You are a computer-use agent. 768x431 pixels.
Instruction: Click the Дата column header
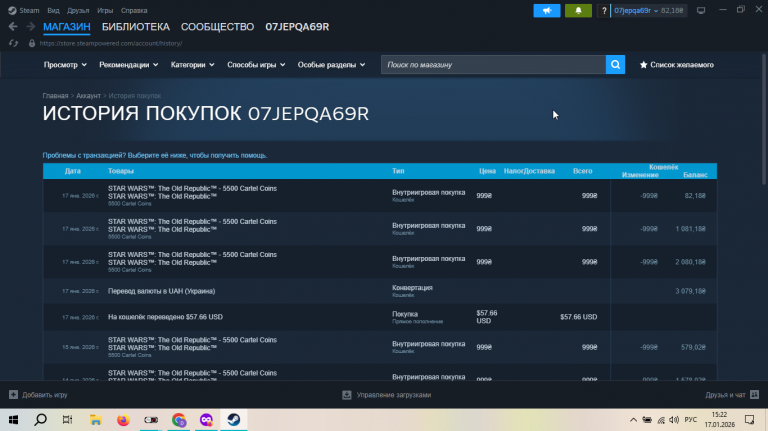72,171
